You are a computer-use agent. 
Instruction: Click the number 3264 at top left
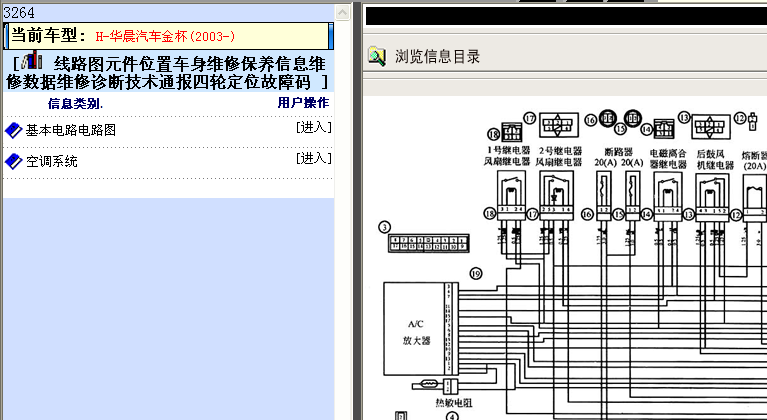coord(19,12)
